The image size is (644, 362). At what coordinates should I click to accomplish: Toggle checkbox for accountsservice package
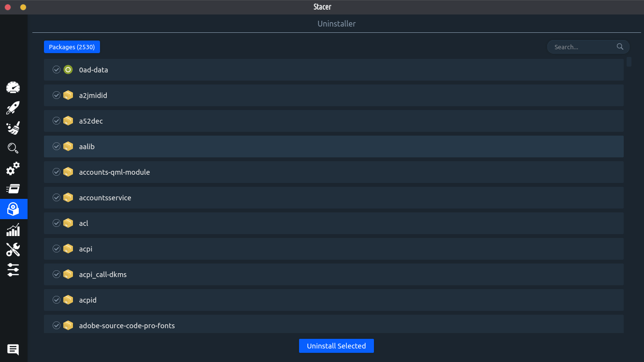click(57, 197)
